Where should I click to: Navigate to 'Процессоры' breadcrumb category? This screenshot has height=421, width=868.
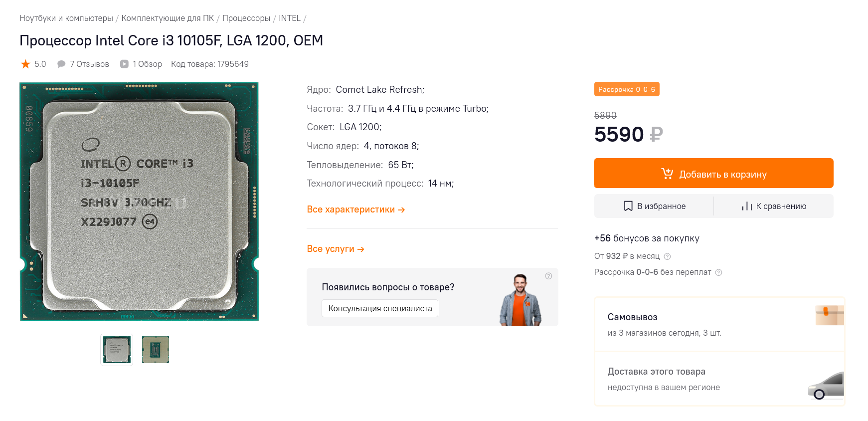tap(246, 18)
